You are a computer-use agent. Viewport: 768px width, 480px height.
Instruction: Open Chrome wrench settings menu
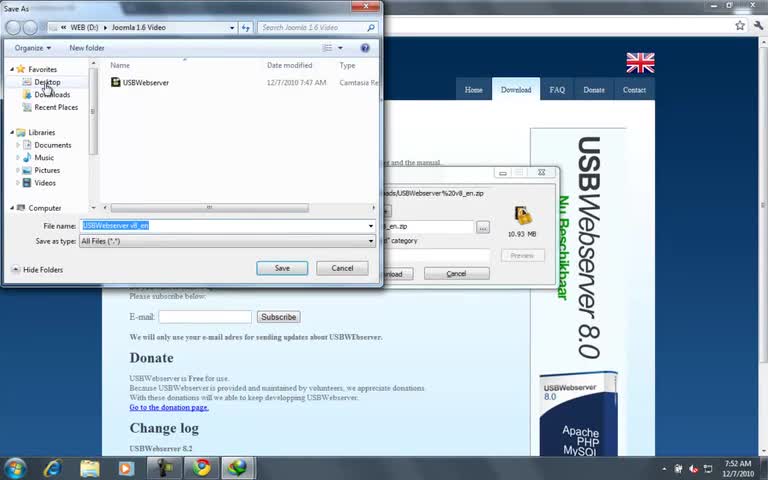758,25
